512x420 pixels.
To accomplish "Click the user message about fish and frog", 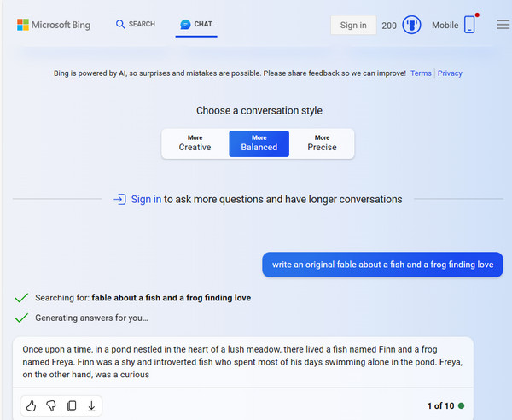I will (x=382, y=265).
